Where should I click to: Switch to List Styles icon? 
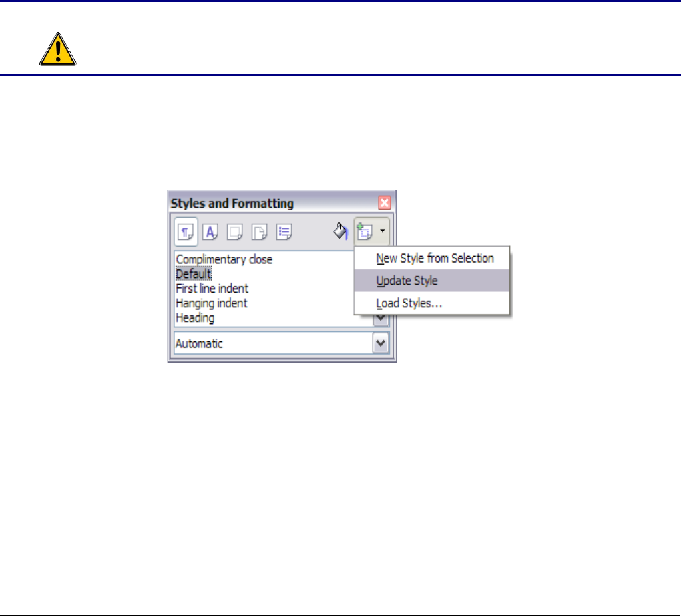[284, 231]
